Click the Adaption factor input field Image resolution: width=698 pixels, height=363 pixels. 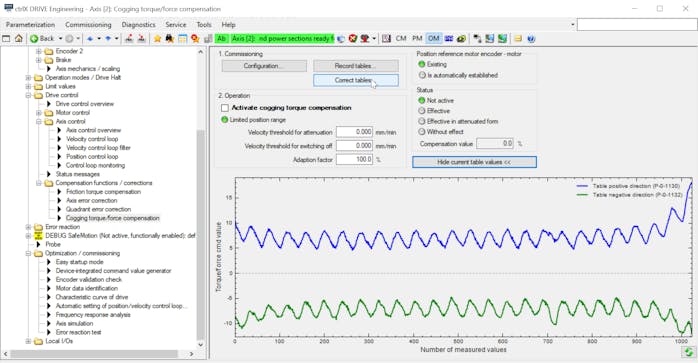354,159
